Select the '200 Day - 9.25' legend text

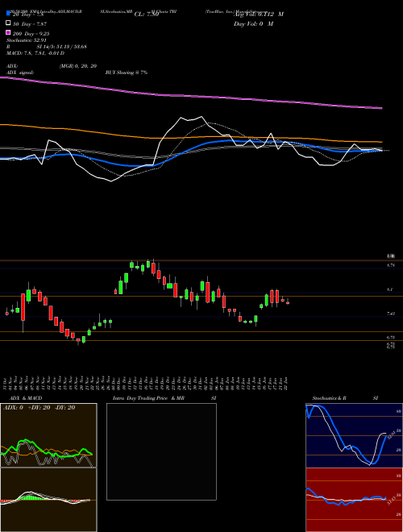(31, 34)
